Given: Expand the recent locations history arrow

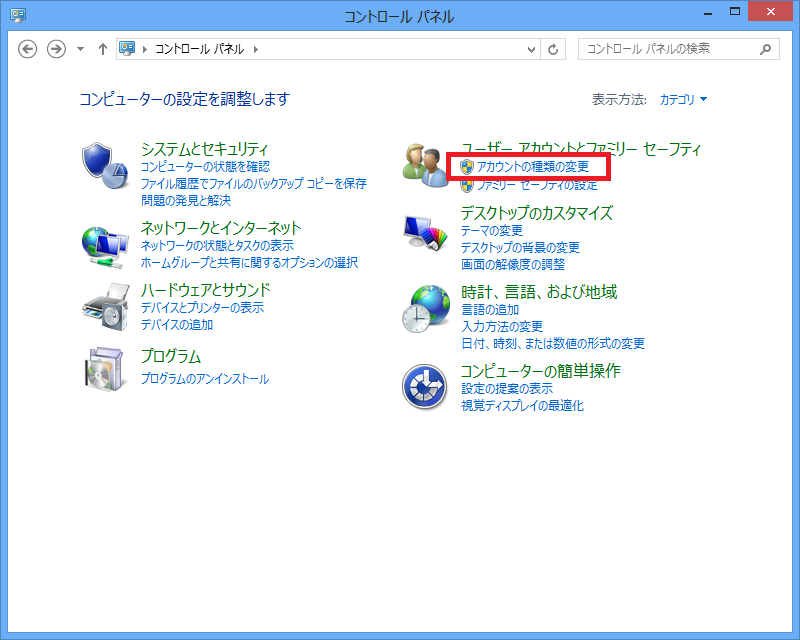Looking at the screenshot, I should (80, 49).
